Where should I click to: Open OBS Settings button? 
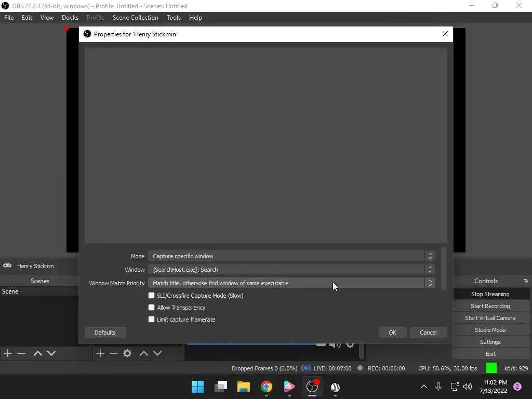490,342
